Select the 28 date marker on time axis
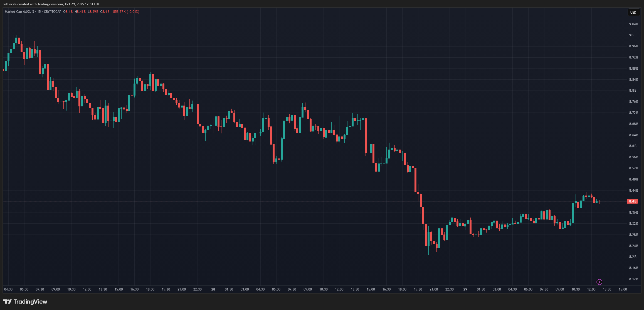The image size is (644, 310). (x=213, y=289)
